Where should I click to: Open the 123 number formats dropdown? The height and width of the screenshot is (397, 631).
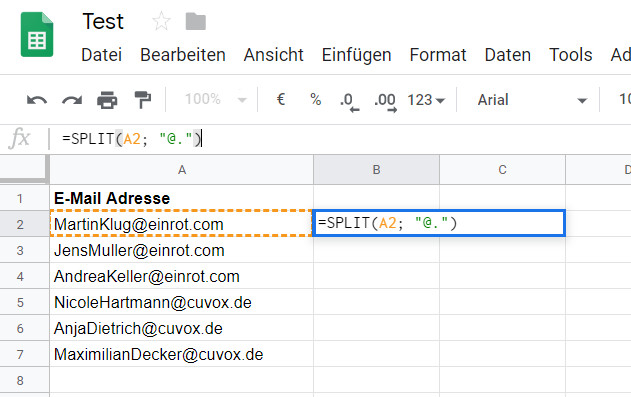pyautogui.click(x=426, y=100)
